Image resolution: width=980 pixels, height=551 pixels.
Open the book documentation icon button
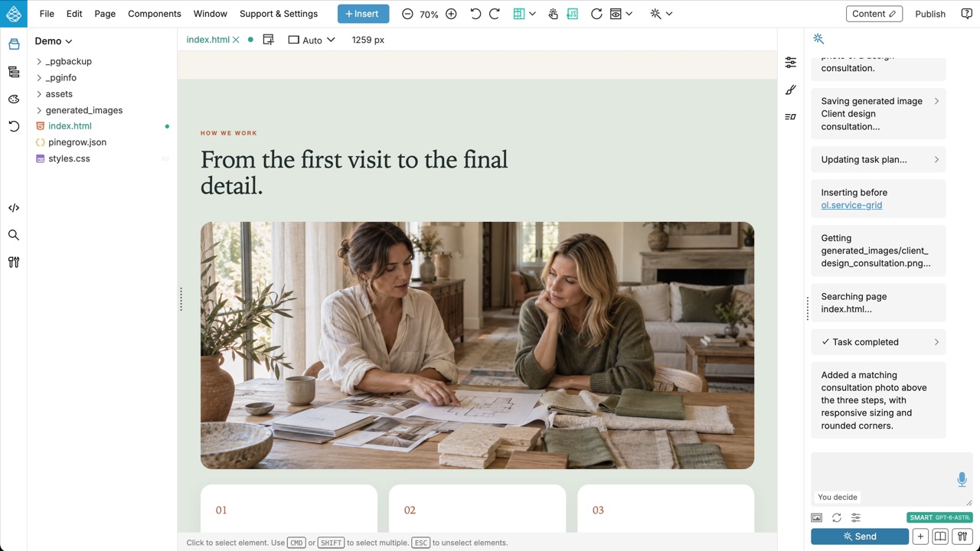[940, 536]
